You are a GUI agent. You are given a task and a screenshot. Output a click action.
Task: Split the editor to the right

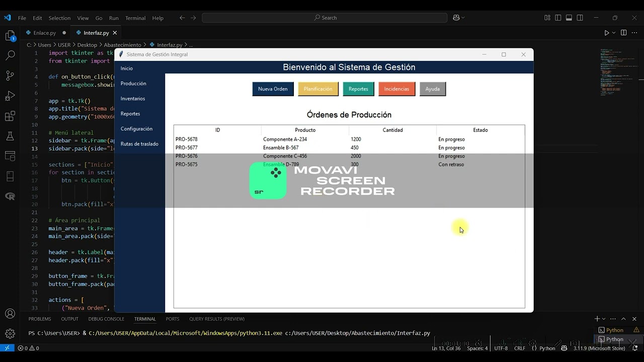click(x=623, y=33)
